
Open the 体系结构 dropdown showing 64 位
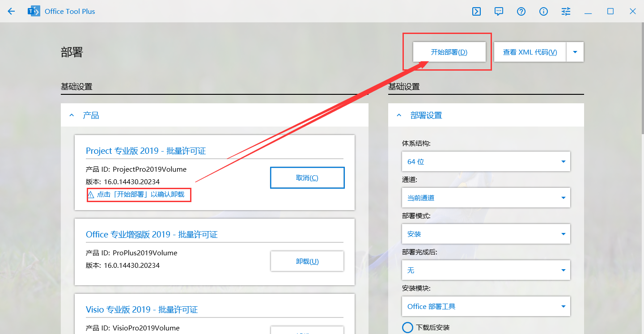point(486,161)
